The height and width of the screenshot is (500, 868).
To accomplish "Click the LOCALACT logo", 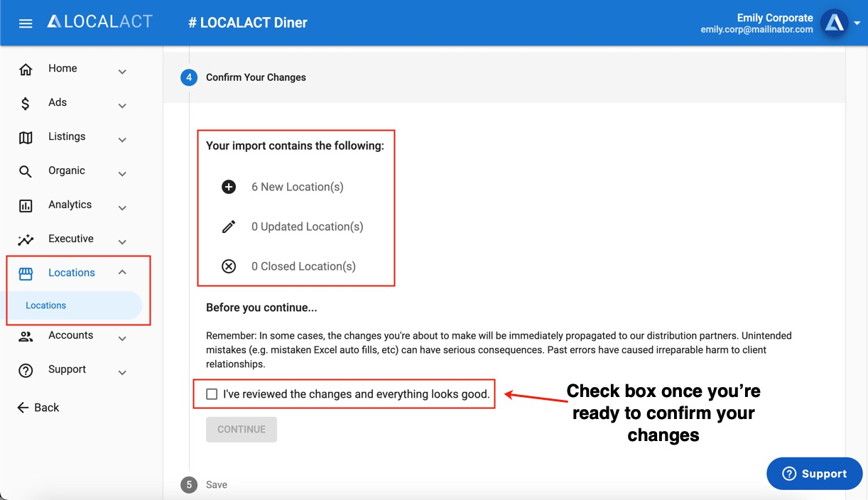I will [99, 22].
